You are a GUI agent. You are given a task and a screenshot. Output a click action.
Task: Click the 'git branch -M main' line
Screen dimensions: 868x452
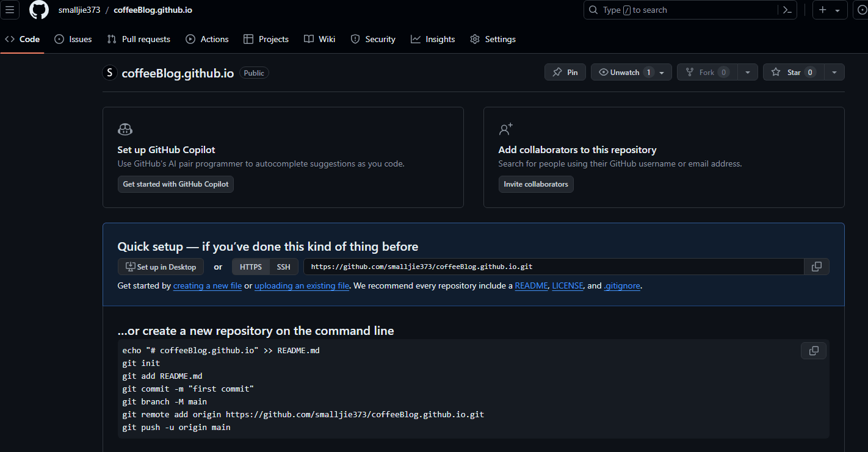pyautogui.click(x=165, y=401)
